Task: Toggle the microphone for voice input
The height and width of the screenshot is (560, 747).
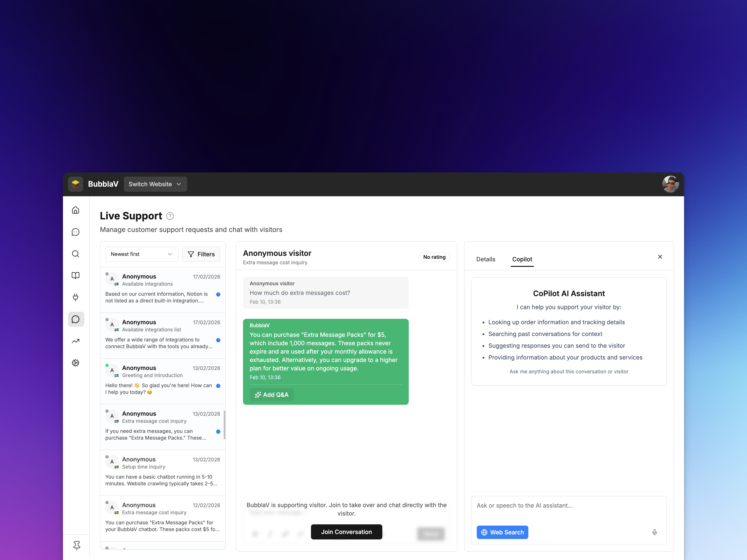Action: [x=654, y=532]
